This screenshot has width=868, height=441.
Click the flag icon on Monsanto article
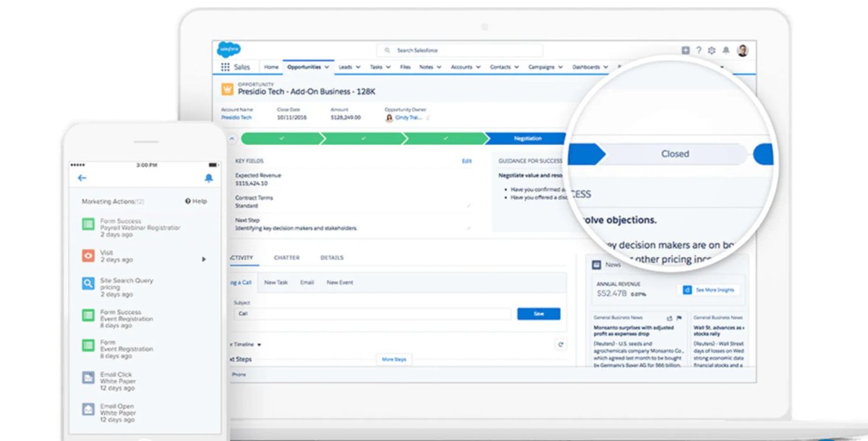tap(679, 317)
